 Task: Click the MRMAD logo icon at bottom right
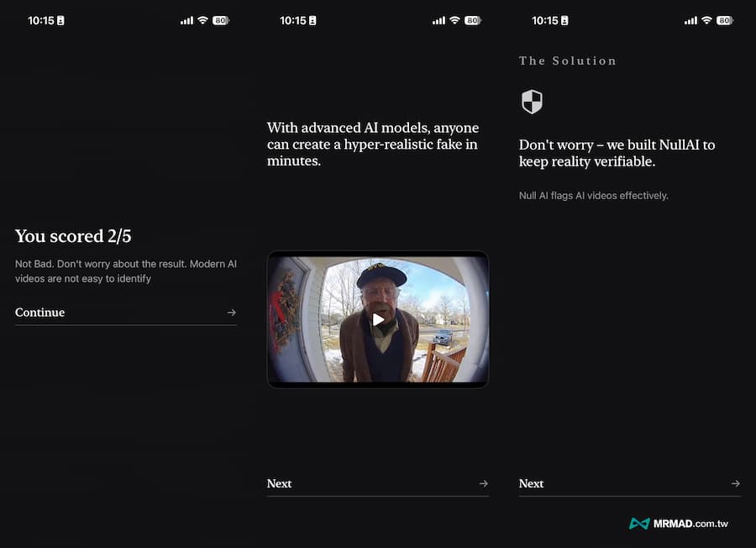[x=640, y=523]
